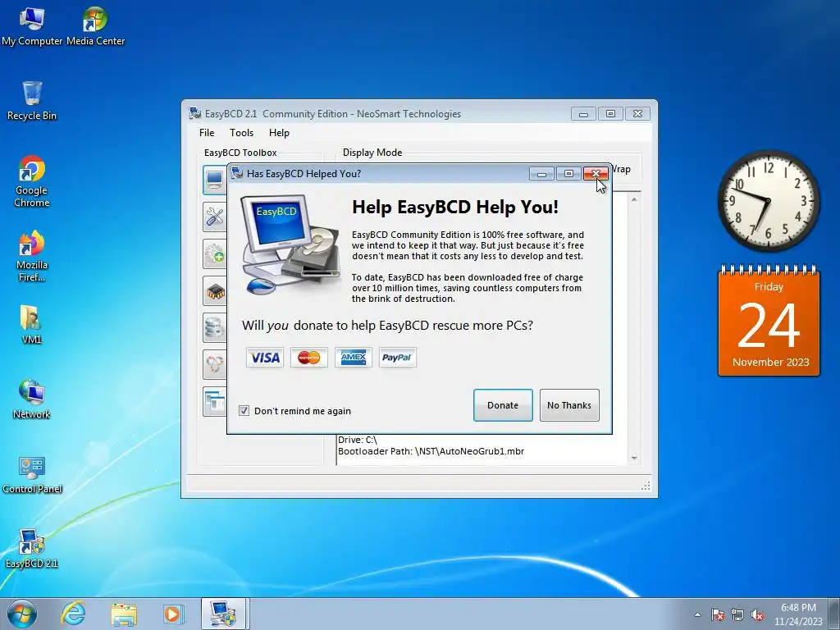Viewport: 840px width, 630px height.
Task: Select BCD Deployment icon in Toolbox
Action: [215, 365]
